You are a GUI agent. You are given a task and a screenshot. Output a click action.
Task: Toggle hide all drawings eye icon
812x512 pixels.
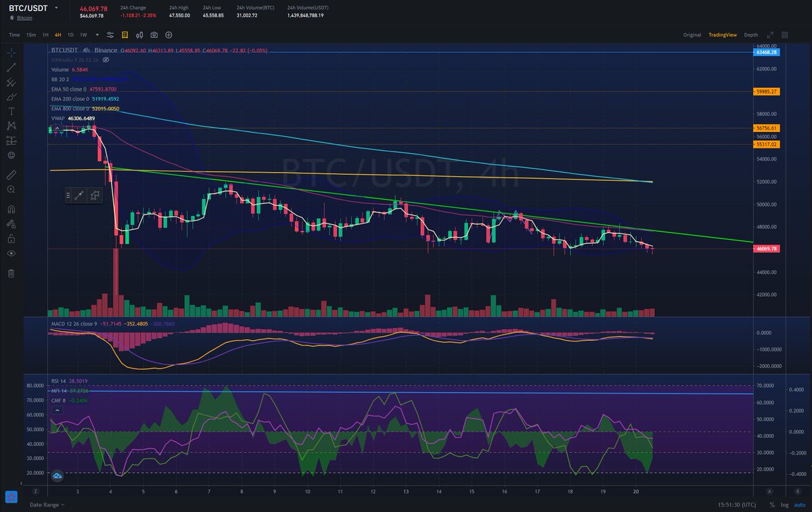click(x=11, y=253)
